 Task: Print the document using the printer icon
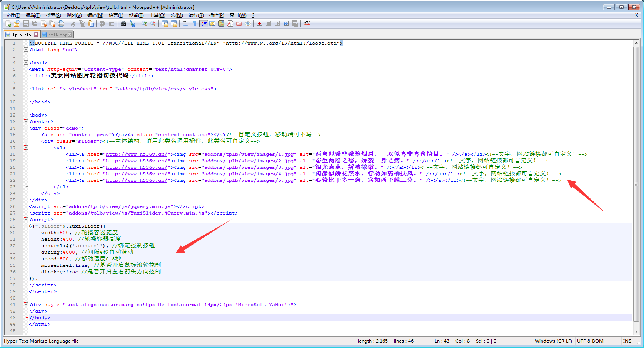[61, 23]
